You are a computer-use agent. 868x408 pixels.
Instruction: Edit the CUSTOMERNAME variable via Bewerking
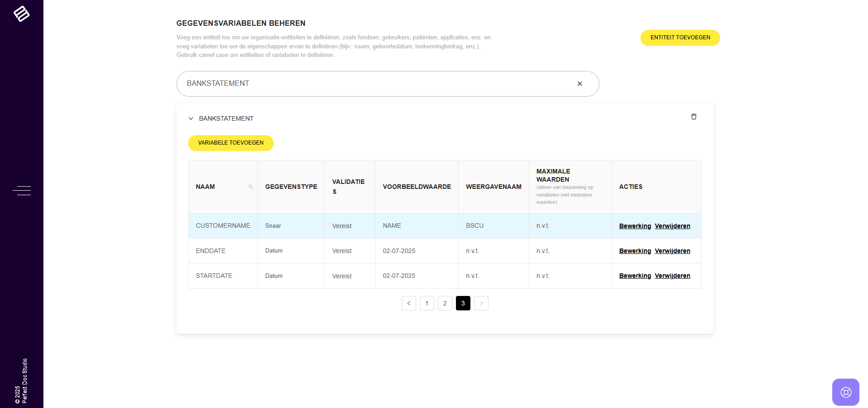click(x=635, y=226)
